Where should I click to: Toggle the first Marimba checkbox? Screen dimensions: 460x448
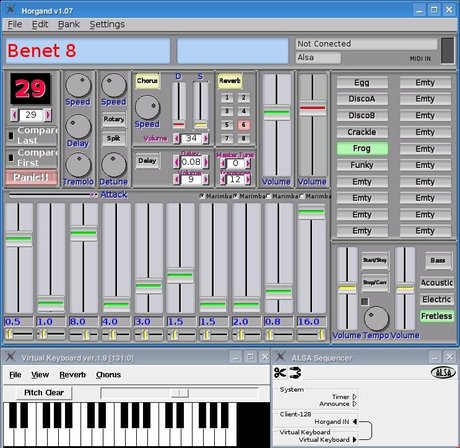pyautogui.click(x=202, y=196)
